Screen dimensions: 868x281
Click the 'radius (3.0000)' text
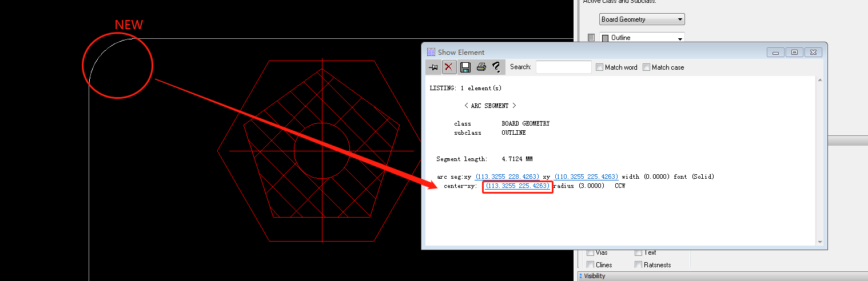point(579,186)
